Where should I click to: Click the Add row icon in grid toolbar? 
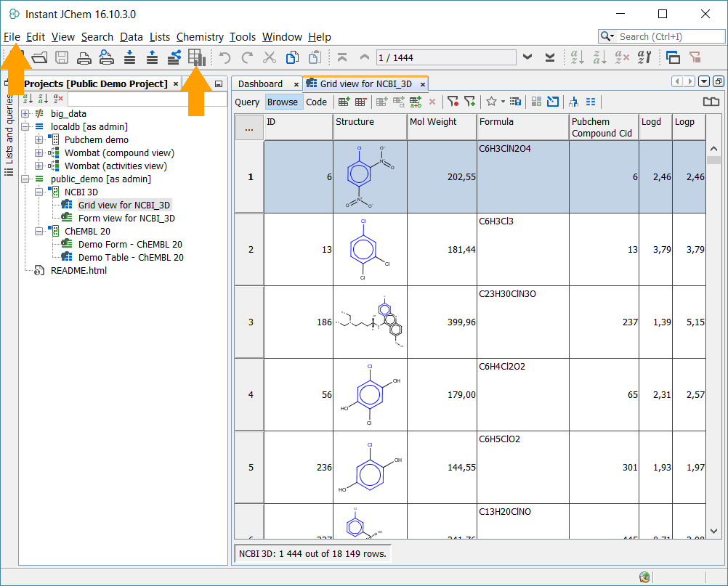click(x=344, y=102)
